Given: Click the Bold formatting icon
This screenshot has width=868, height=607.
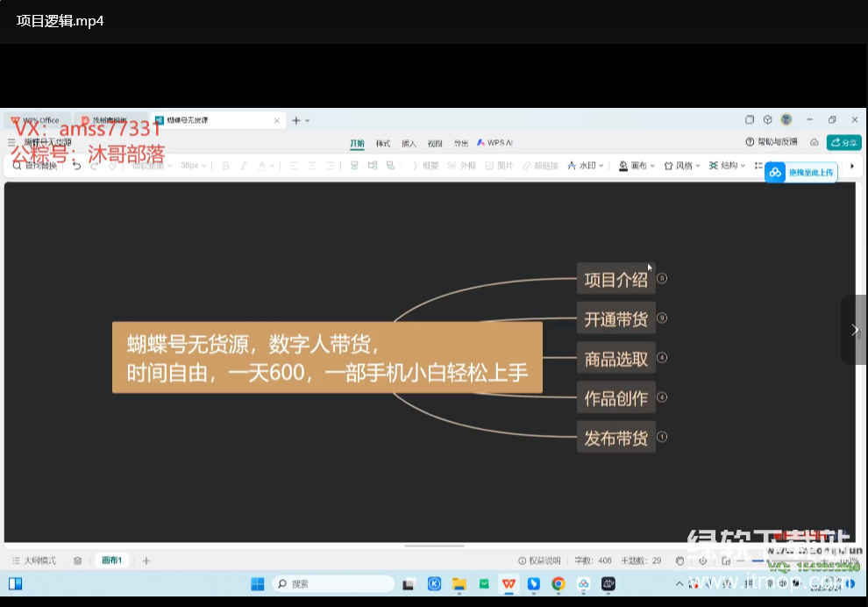Looking at the screenshot, I should [x=225, y=166].
